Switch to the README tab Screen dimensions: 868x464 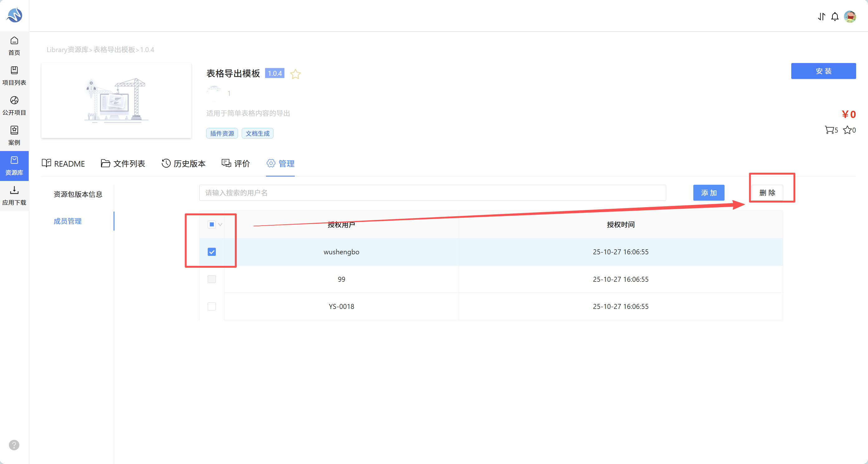[63, 164]
